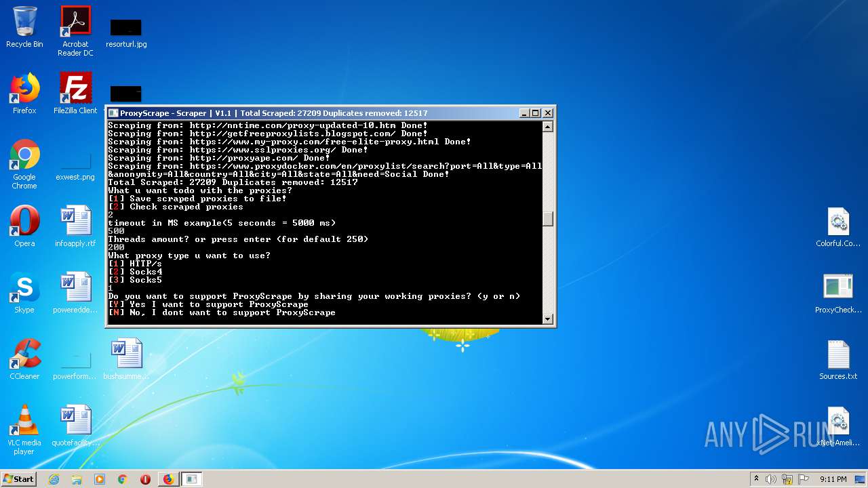
Task: Click '[N] No, I dont want' line
Action: tap(222, 312)
